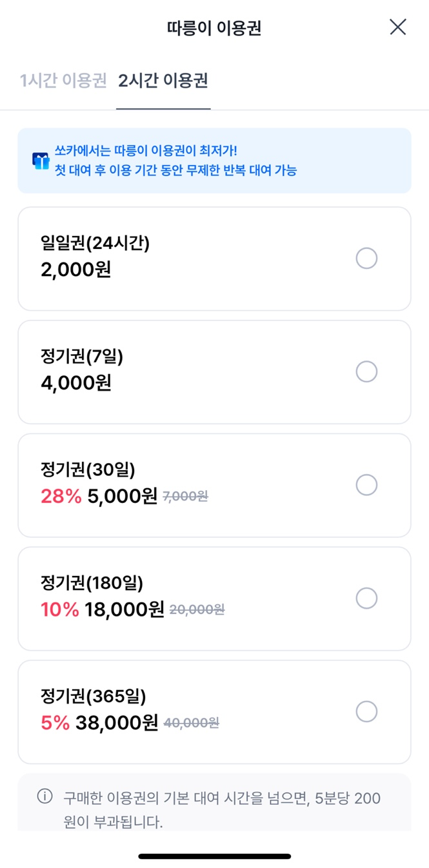This screenshot has height=868, width=429.
Task: Tap the gift icon in the banner
Action: pyautogui.click(x=41, y=161)
